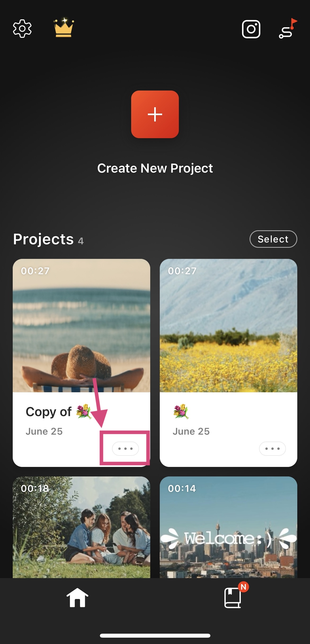Tap the Copy of project title
The width and height of the screenshot is (310, 644).
(49, 412)
